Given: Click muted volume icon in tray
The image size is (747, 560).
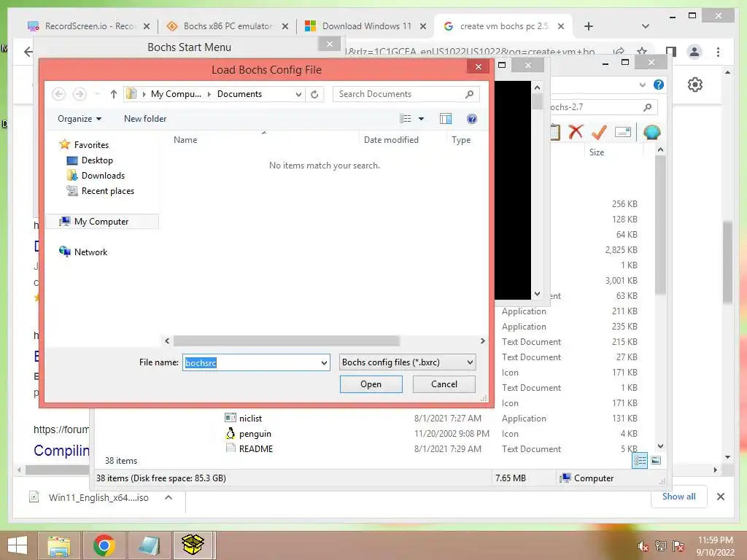Looking at the screenshot, I should point(643,547).
